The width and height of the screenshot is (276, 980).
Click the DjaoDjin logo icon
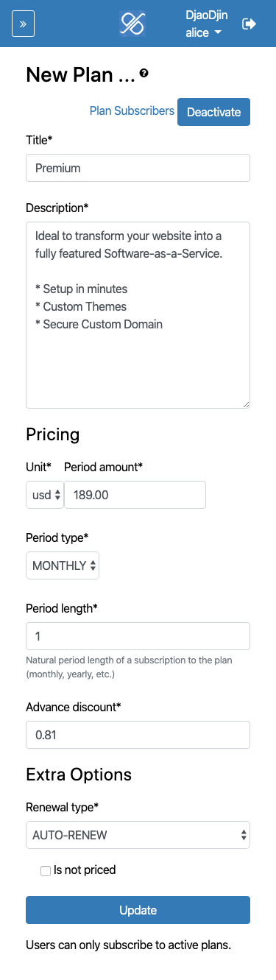click(x=132, y=24)
